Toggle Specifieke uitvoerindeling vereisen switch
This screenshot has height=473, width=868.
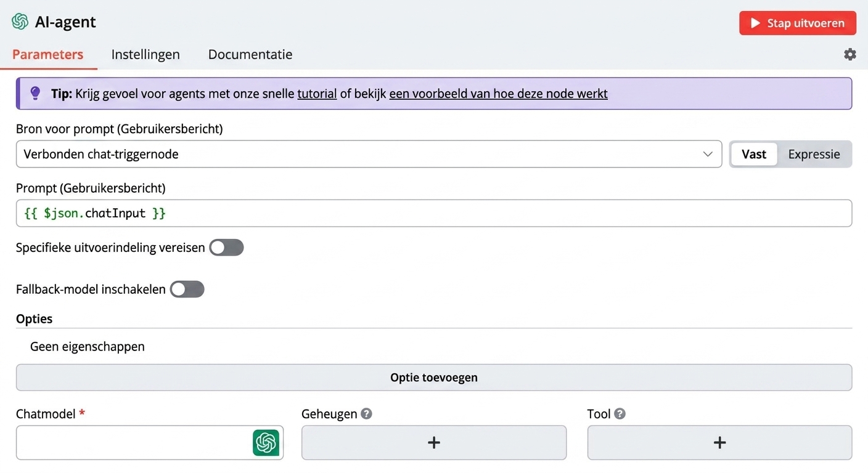click(226, 248)
